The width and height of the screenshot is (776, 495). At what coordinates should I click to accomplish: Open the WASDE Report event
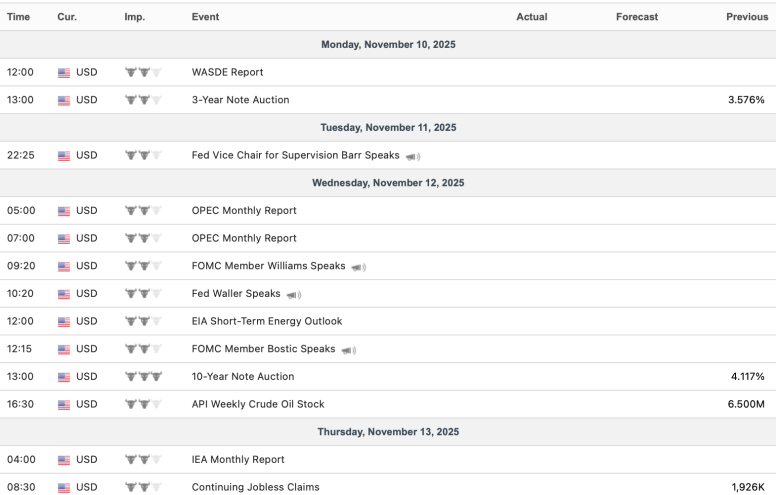coord(227,73)
